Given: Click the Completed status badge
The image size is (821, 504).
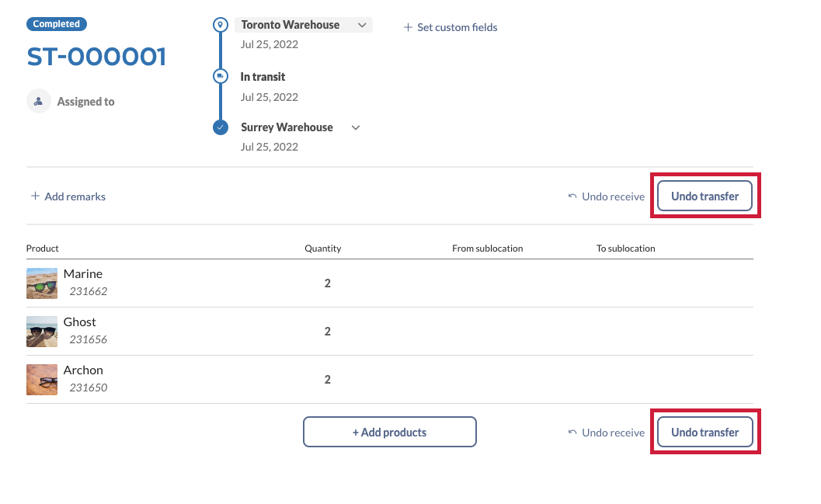Looking at the screenshot, I should point(57,24).
